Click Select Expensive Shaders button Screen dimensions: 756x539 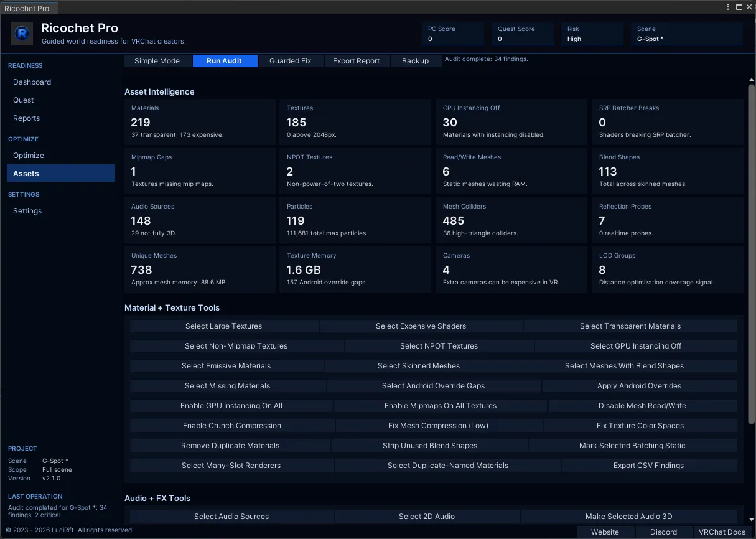421,326
